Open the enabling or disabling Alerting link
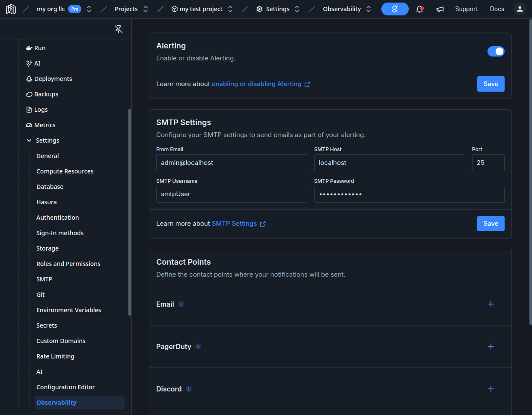 point(257,84)
